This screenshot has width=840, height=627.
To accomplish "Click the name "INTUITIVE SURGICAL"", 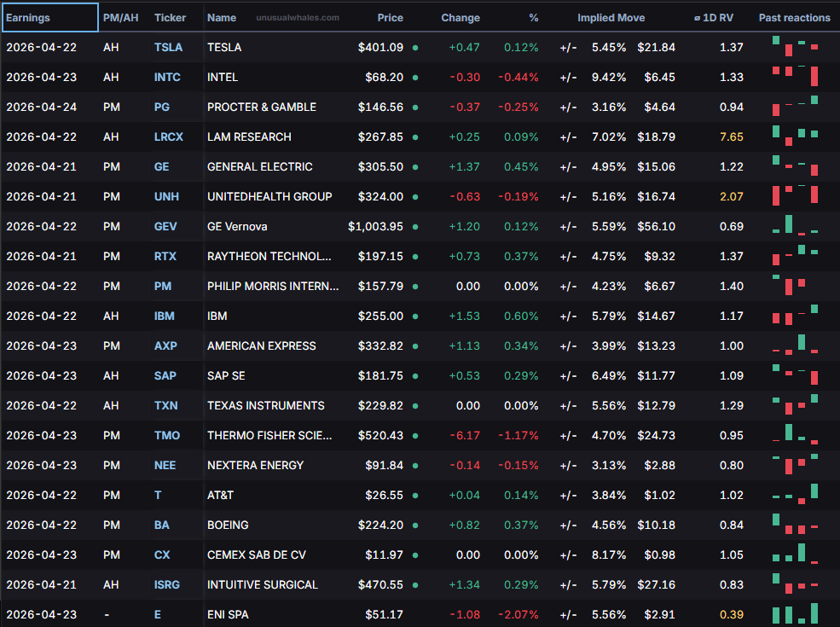I will coord(263,585).
